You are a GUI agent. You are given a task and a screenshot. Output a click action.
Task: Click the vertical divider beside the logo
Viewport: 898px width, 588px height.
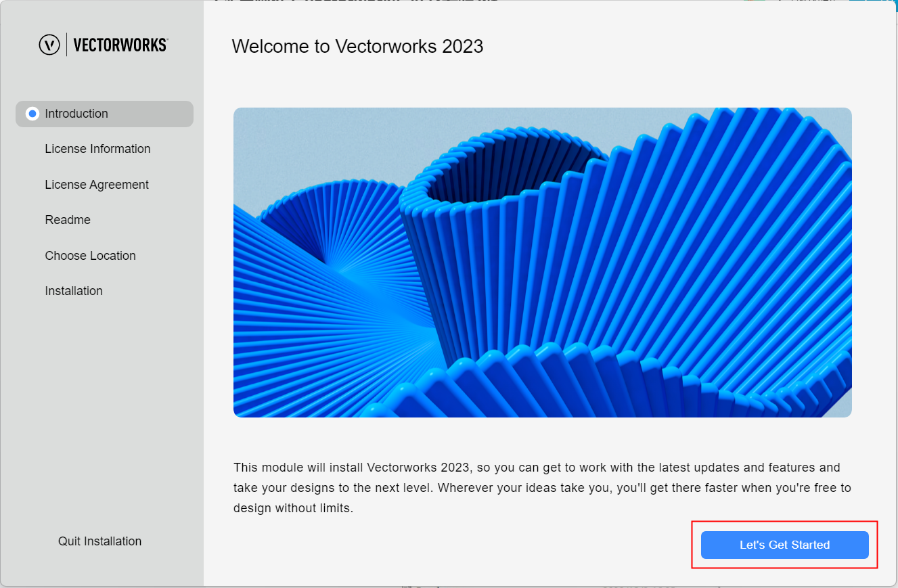[x=66, y=45]
